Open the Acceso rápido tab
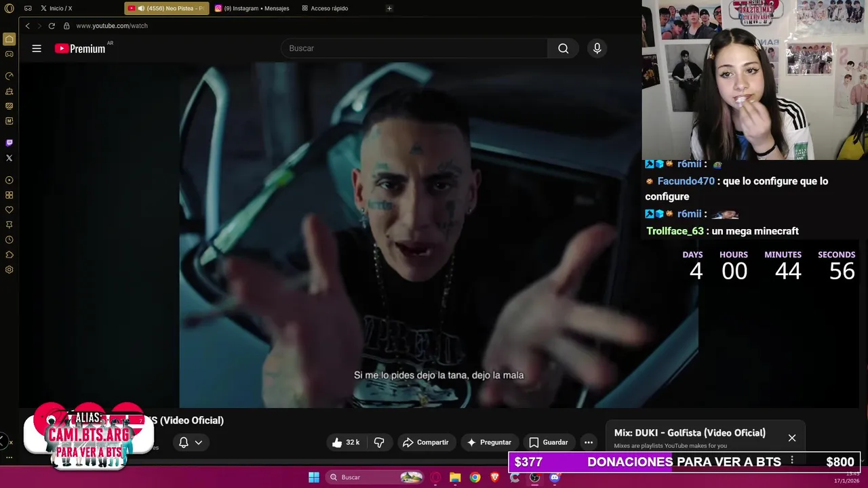This screenshot has height=488, width=868. click(x=325, y=8)
